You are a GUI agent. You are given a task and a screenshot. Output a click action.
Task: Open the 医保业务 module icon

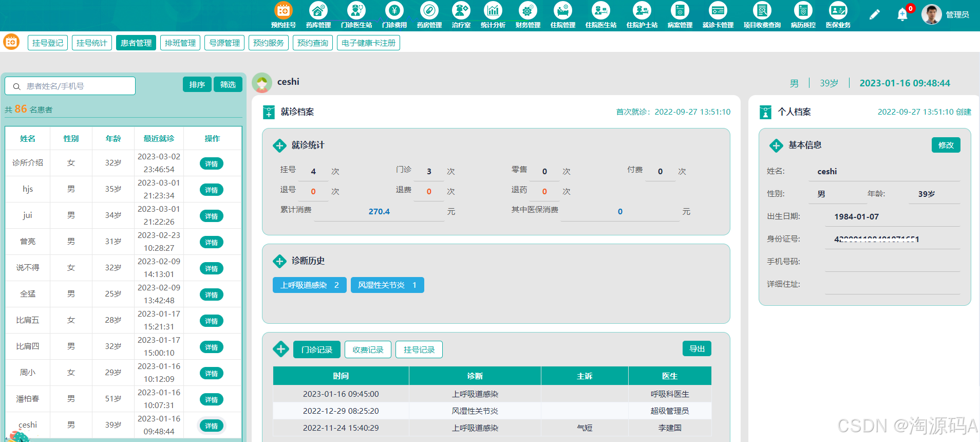point(838,10)
